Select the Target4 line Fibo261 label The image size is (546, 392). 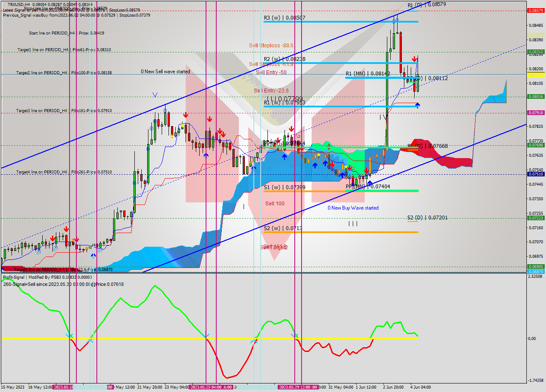click(64, 172)
